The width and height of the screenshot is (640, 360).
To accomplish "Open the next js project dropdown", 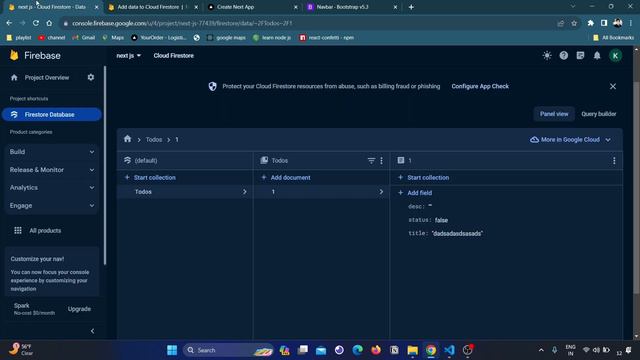I will click(x=129, y=56).
